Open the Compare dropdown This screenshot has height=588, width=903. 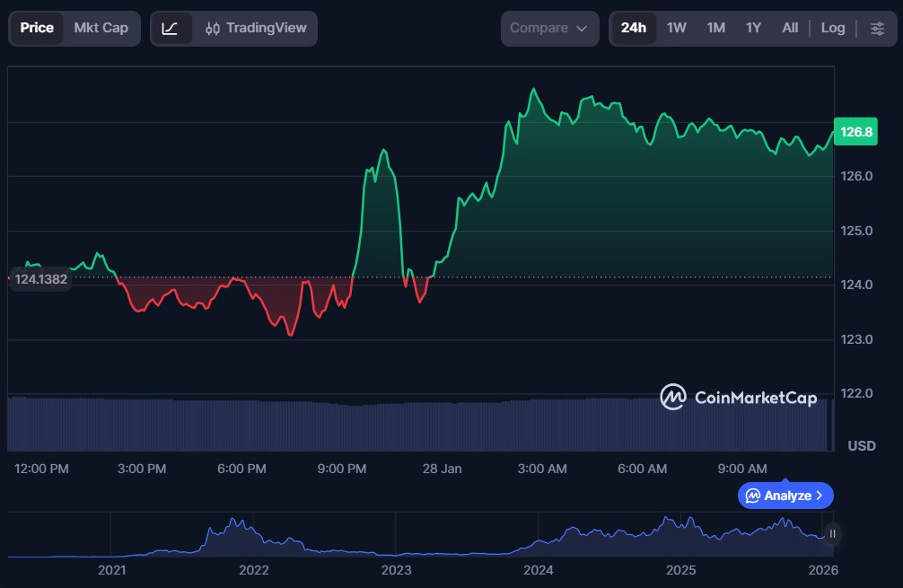click(548, 28)
